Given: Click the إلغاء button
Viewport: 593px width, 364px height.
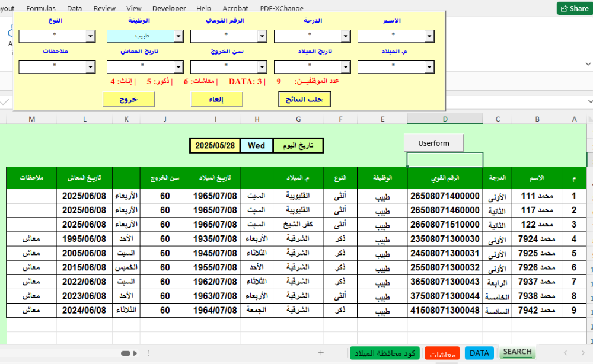Looking at the screenshot, I should click(216, 99).
